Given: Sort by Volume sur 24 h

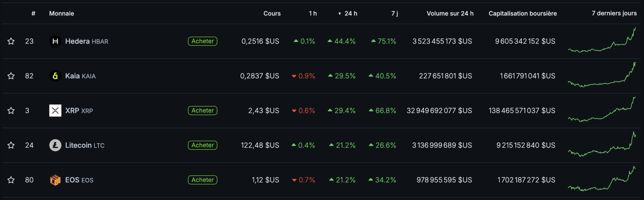Looking at the screenshot, I should coord(450,13).
